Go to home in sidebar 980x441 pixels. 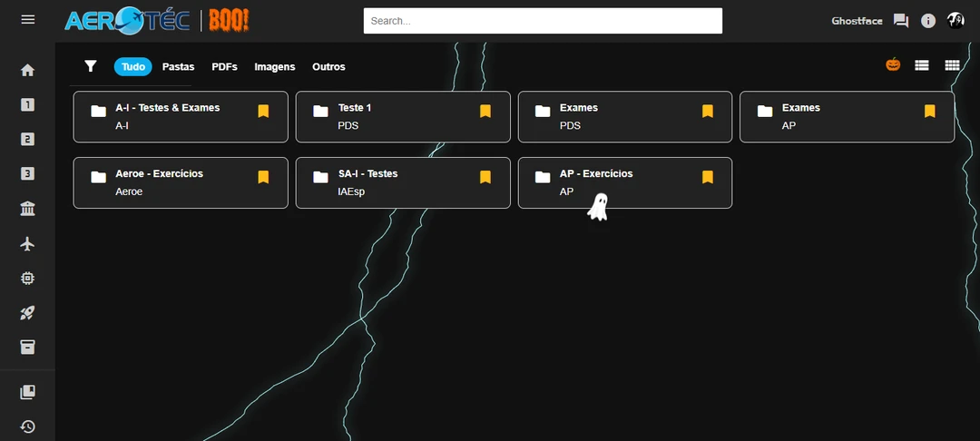pyautogui.click(x=27, y=70)
